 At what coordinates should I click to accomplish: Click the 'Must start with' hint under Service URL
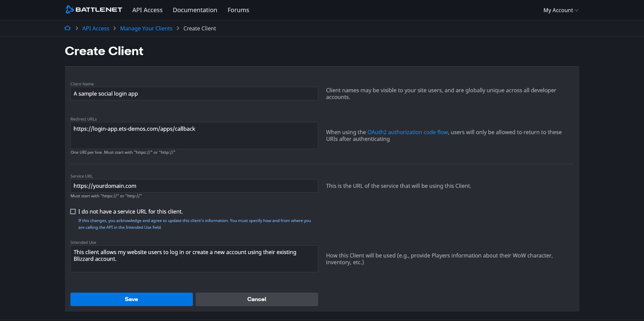point(106,196)
